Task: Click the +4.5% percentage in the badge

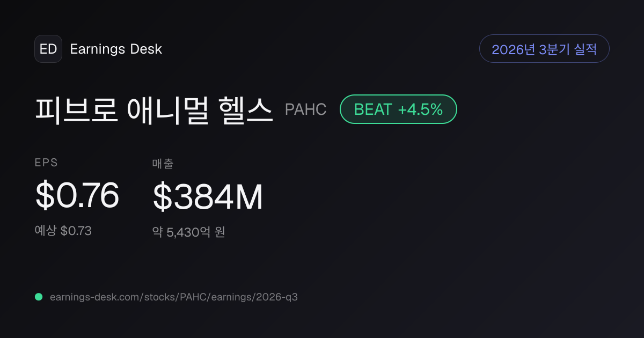Action: [420, 109]
